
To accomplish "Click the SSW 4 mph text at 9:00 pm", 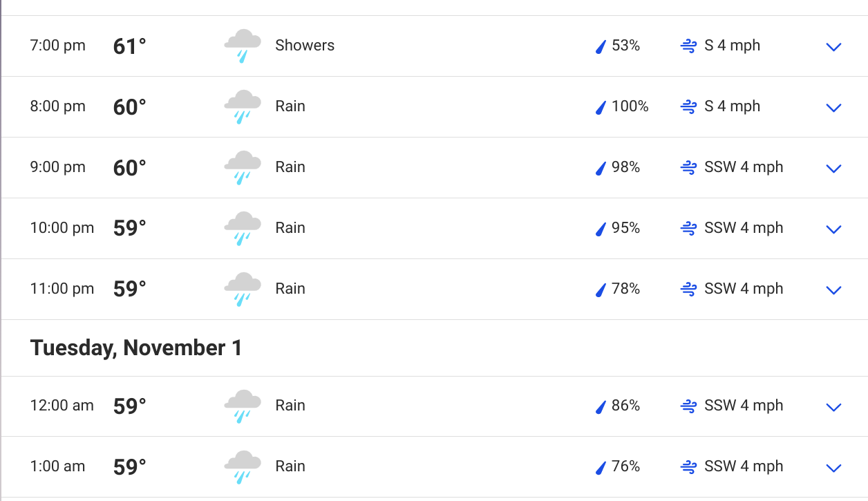I will 744,167.
